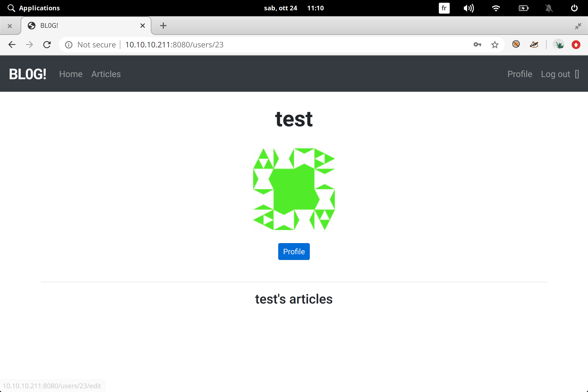This screenshot has width=588, height=392.
Task: Open the browser profile avatar
Action: pyautogui.click(x=559, y=45)
